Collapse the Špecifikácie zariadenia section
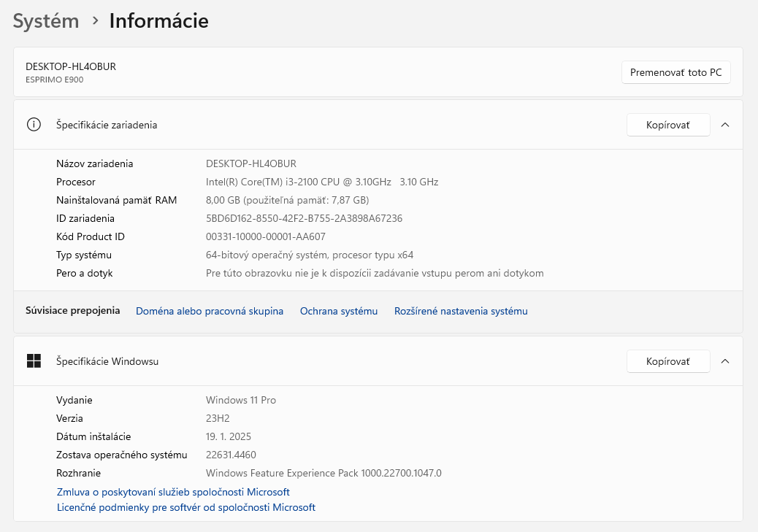This screenshot has width=758, height=532. [x=724, y=124]
